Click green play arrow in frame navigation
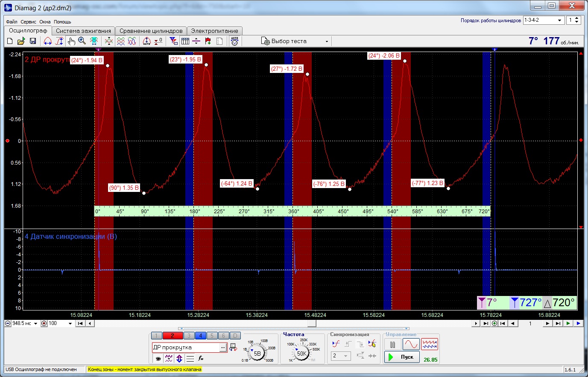This screenshot has height=377, width=588. coord(568,324)
